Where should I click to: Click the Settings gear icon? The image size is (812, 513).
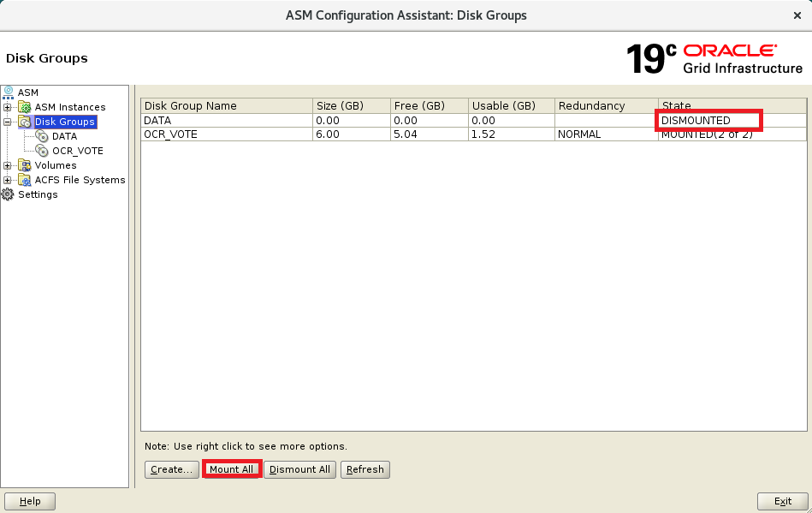[x=8, y=194]
